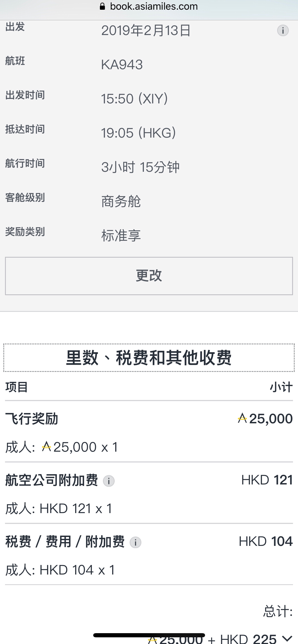
Task: Click the 更改 button
Action: click(149, 276)
